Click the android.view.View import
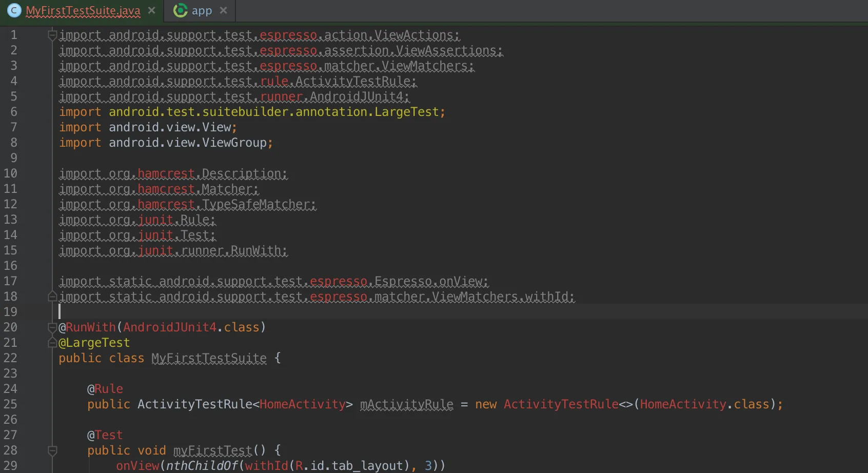 [x=148, y=127]
